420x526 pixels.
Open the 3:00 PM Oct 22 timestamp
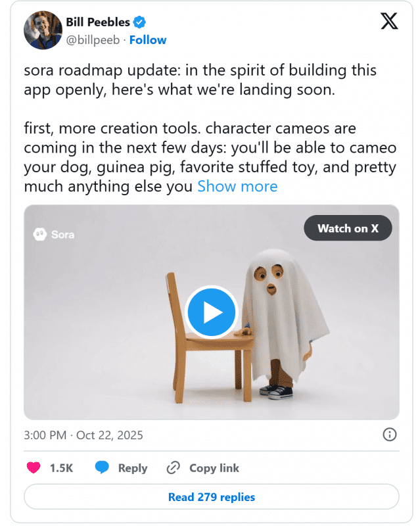(83, 435)
